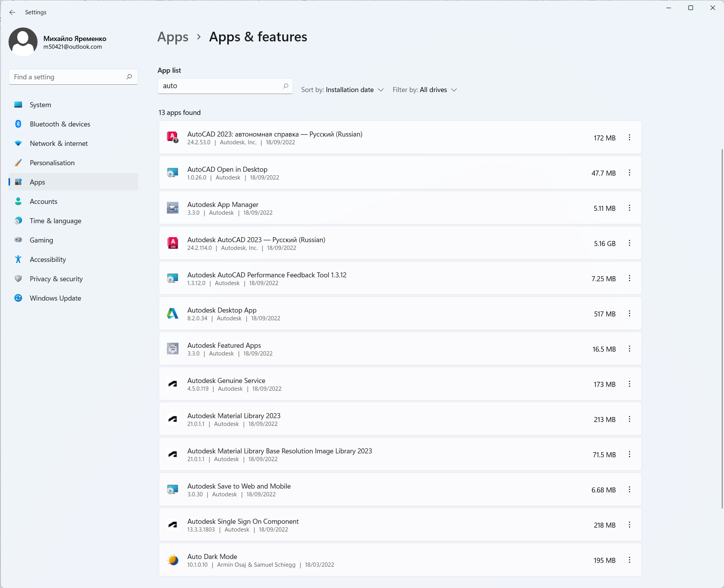Image resolution: width=724 pixels, height=588 pixels.
Task: Select Apps in the sidebar
Action: coord(73,182)
